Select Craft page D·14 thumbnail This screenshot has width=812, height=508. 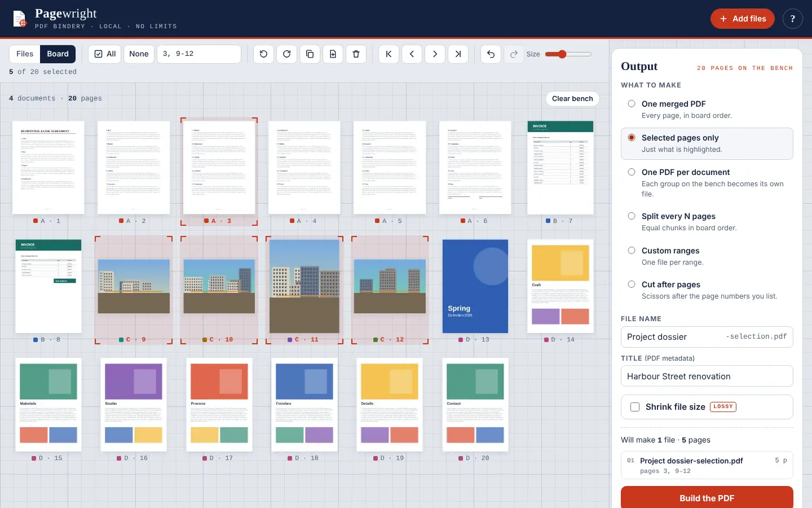[561, 286]
